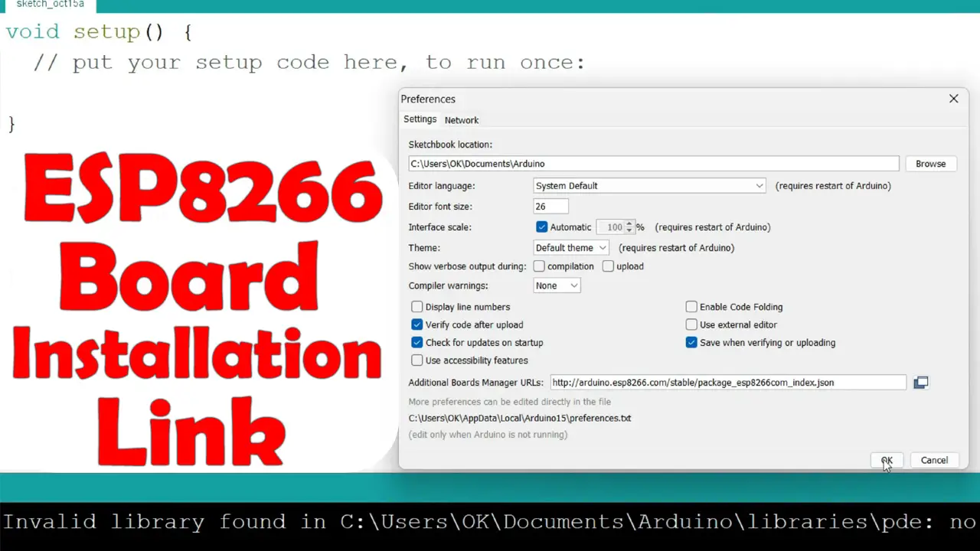Click the 'Compiler warnings:' label
Screen dimensions: 980x551
[448, 285]
